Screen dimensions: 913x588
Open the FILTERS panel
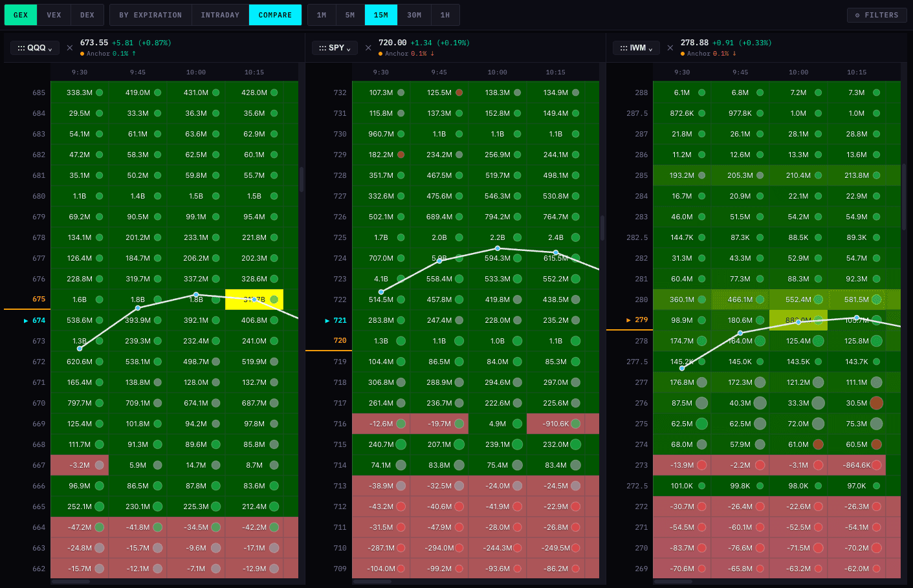tap(877, 15)
